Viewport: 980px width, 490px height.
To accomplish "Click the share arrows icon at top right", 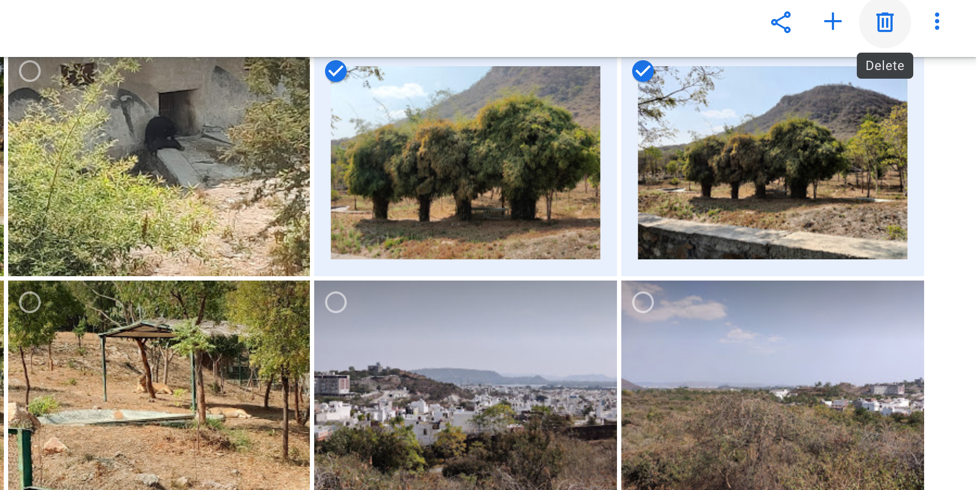I will 780,22.
